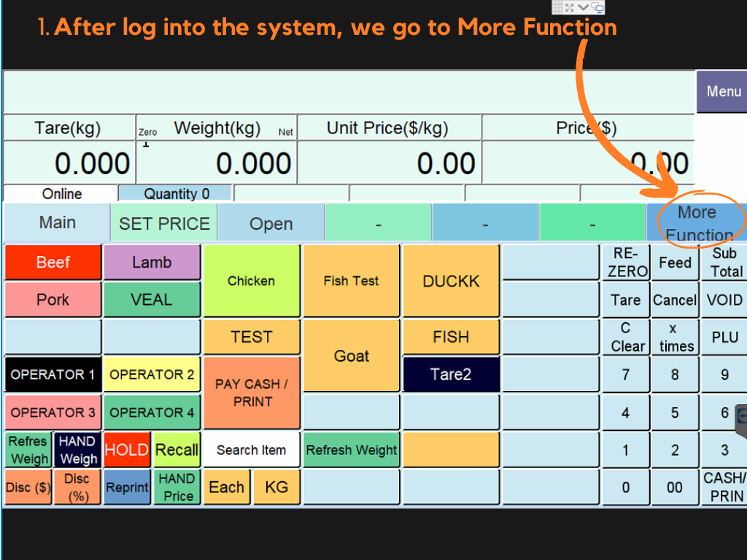Expand the chevron in the remote toolbar
The image size is (747, 560).
584,7
